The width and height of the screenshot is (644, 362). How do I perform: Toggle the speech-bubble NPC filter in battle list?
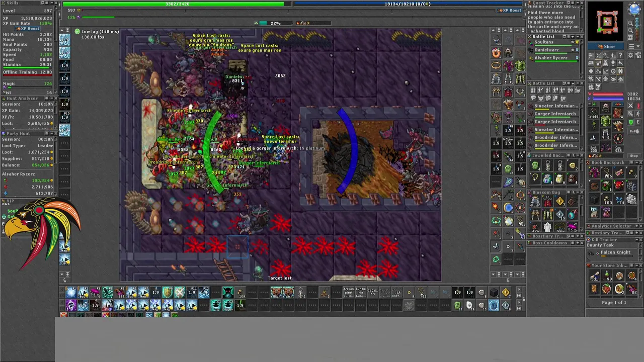pyautogui.click(x=533, y=98)
